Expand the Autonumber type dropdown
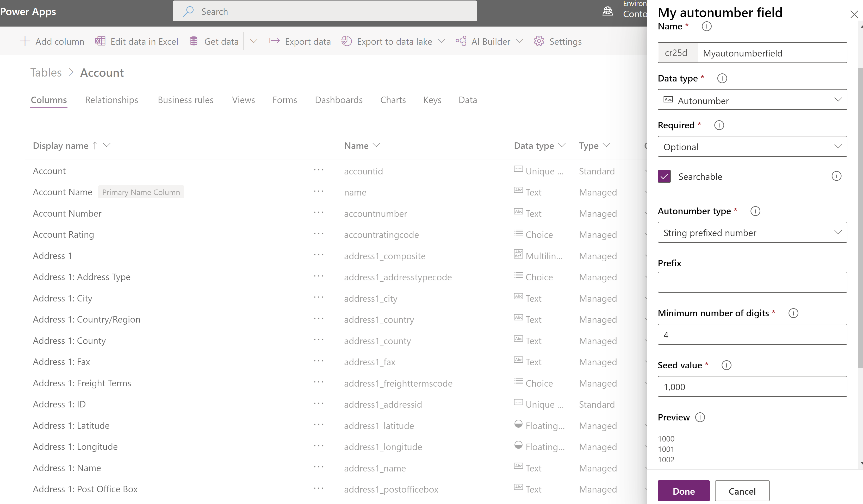The height and width of the screenshot is (504, 863). (x=753, y=232)
